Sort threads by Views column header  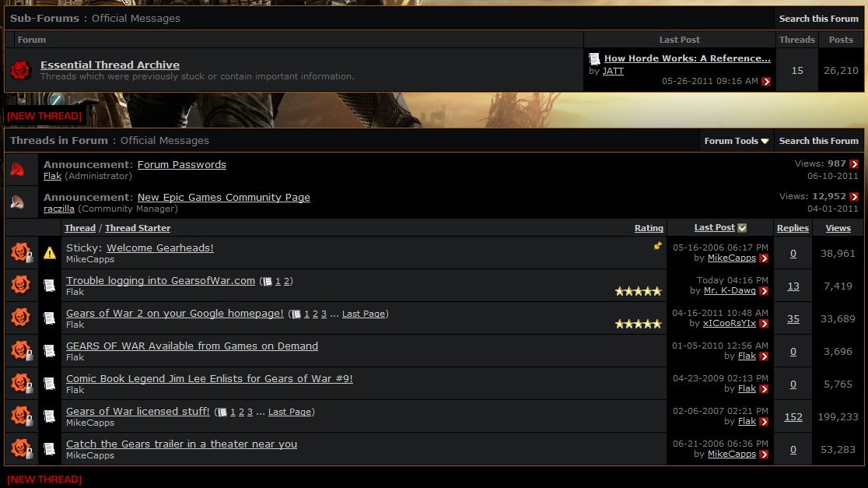[x=838, y=228]
